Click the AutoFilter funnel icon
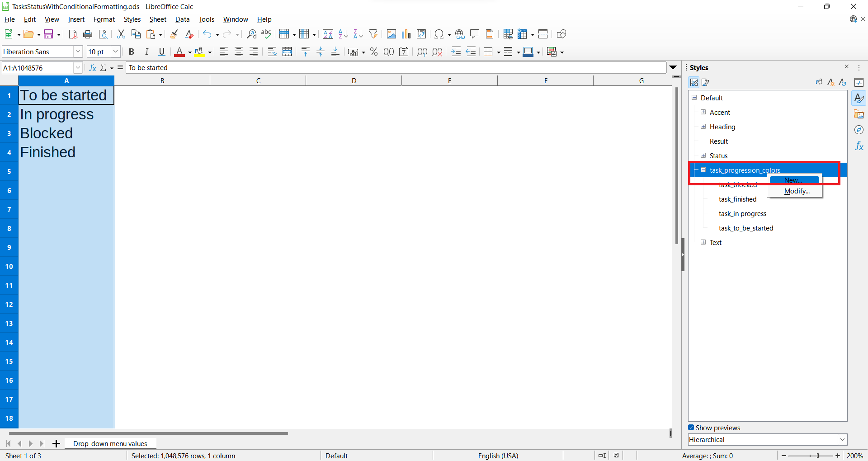The width and height of the screenshot is (868, 461). coord(373,34)
